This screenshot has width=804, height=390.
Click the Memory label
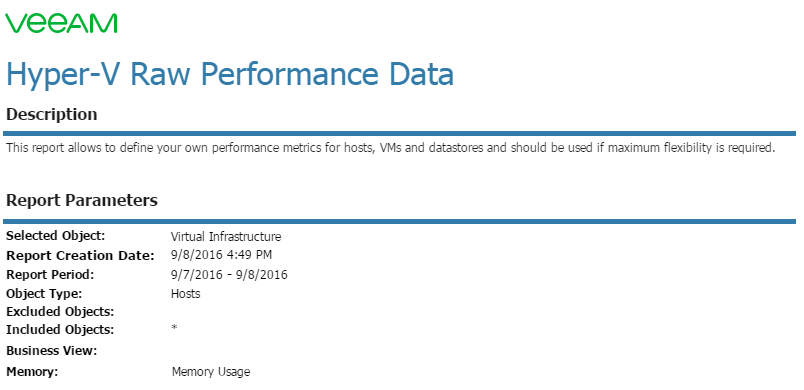(x=32, y=372)
